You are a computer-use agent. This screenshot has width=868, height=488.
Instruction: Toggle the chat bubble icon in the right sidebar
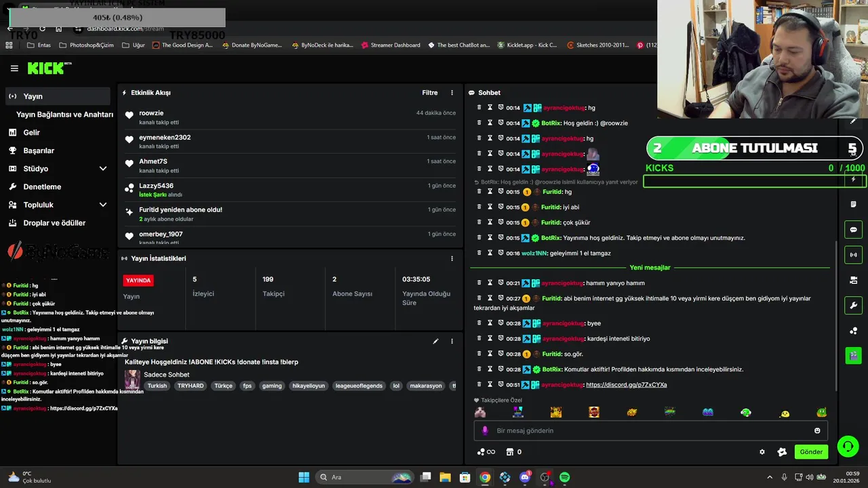[853, 230]
